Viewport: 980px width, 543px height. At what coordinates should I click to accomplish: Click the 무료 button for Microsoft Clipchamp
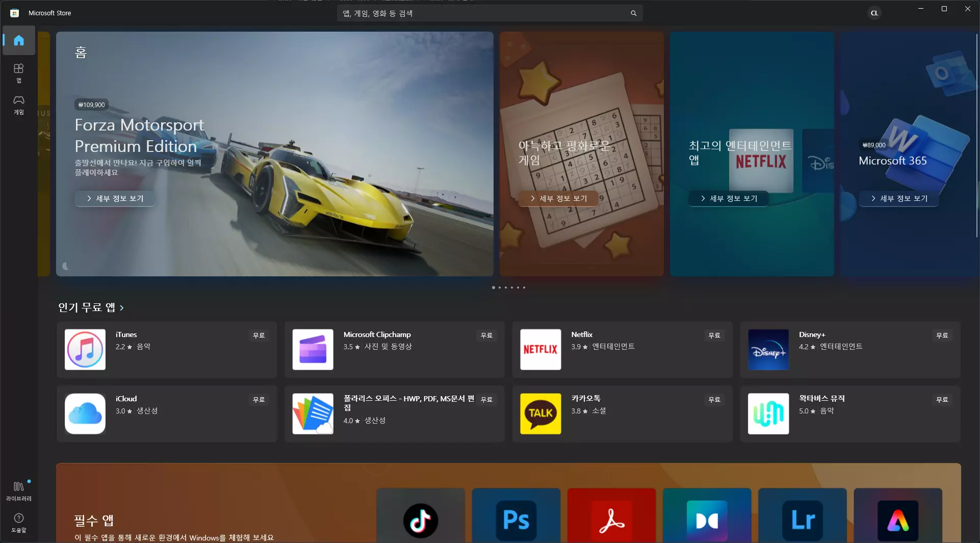pyautogui.click(x=487, y=335)
